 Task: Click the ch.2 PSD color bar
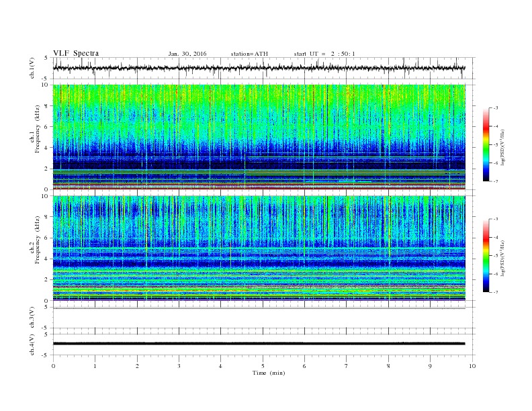[x=486, y=255]
